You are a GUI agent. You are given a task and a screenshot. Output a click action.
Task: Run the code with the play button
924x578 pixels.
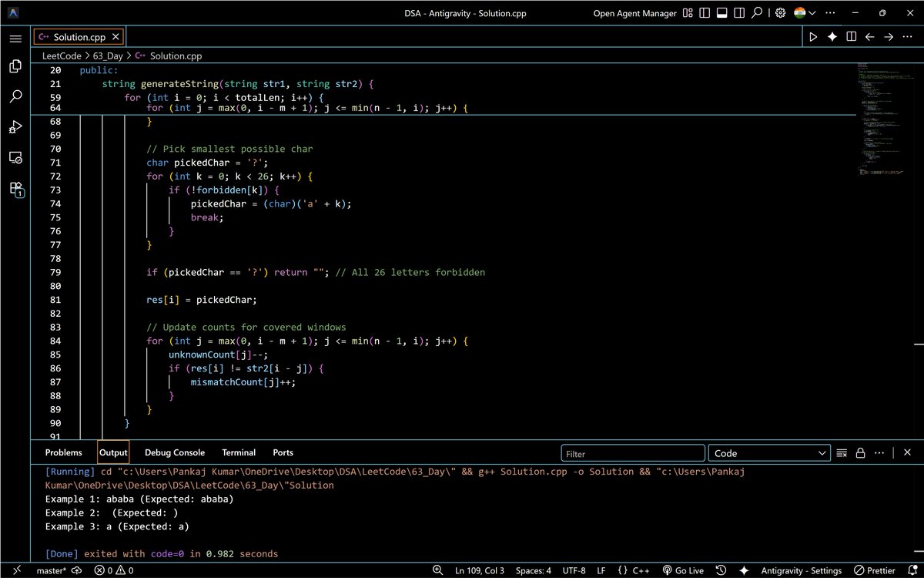[x=813, y=37]
